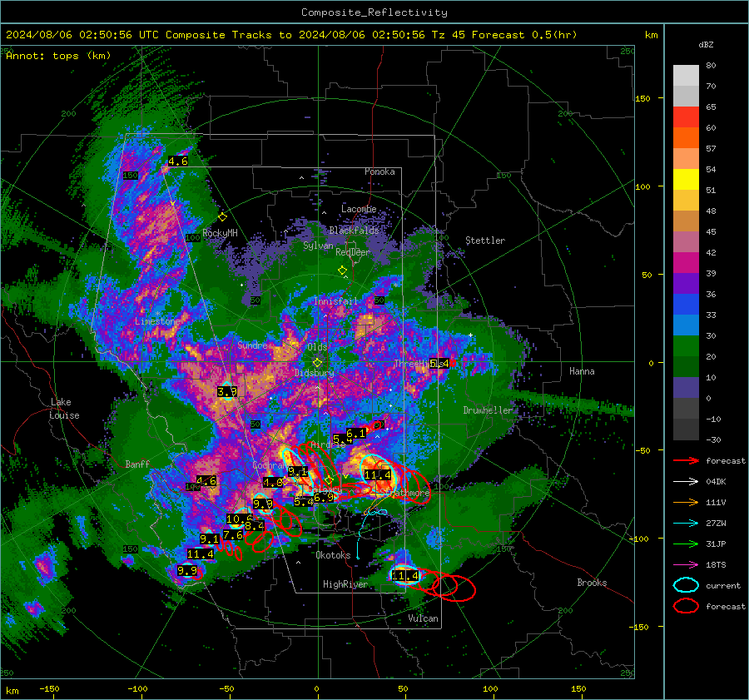
Task: Click the dBZ legend heading
Action: point(706,44)
